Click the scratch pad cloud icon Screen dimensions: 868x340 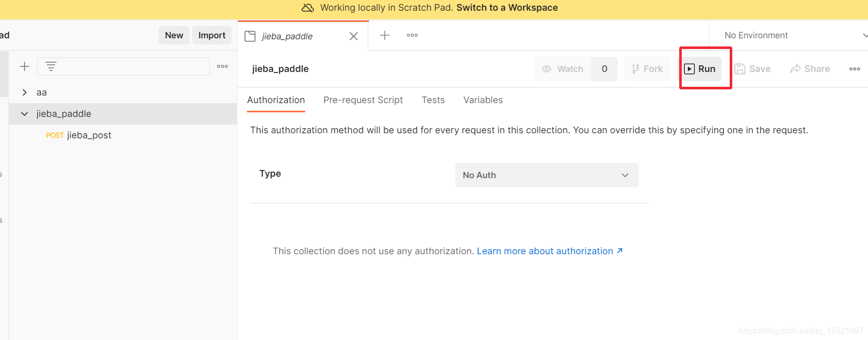[x=308, y=8]
